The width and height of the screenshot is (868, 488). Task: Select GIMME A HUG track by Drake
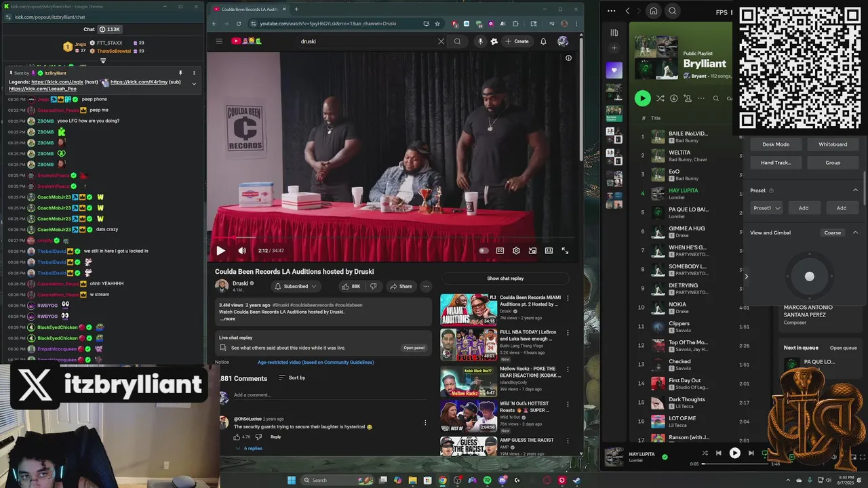685,231
